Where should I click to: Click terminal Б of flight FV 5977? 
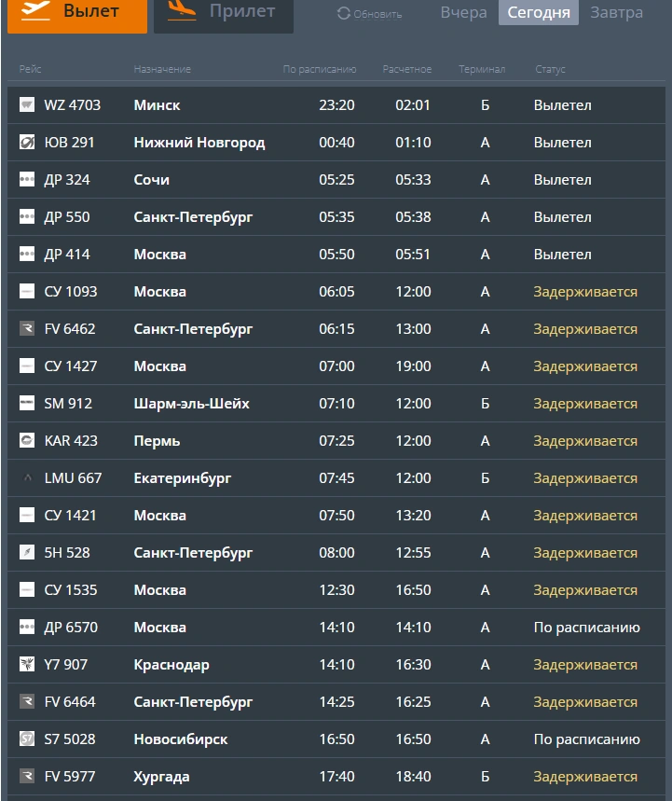485,776
